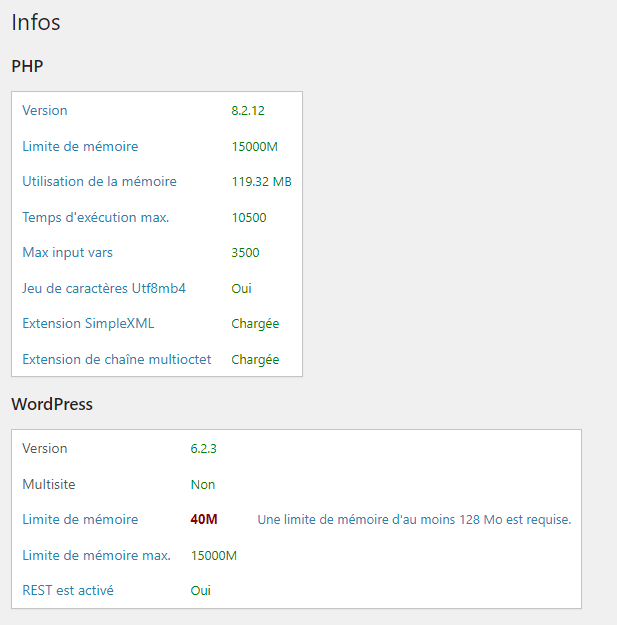Image resolution: width=617 pixels, height=625 pixels.
Task: Click the WordPress section heading
Action: (x=52, y=404)
